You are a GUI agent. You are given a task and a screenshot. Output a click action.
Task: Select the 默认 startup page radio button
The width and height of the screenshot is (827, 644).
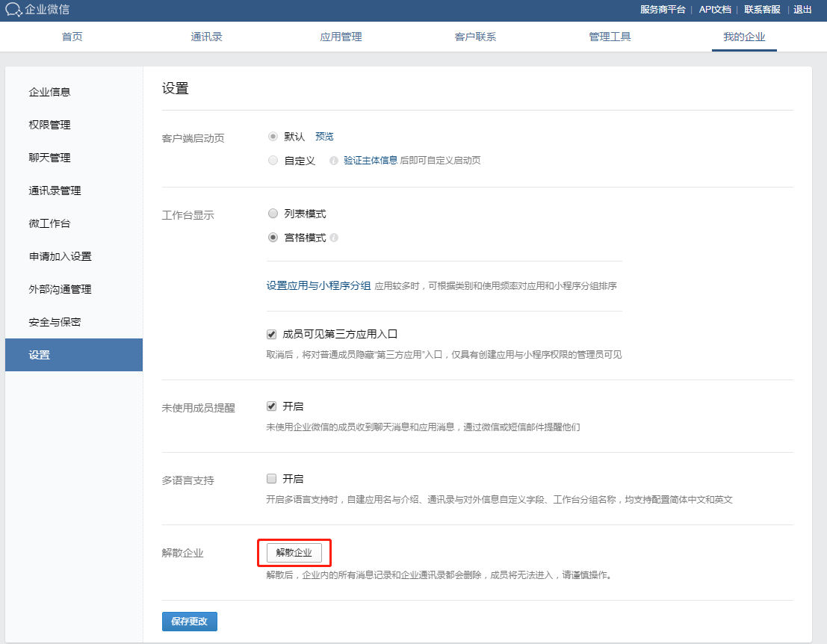pyautogui.click(x=273, y=137)
